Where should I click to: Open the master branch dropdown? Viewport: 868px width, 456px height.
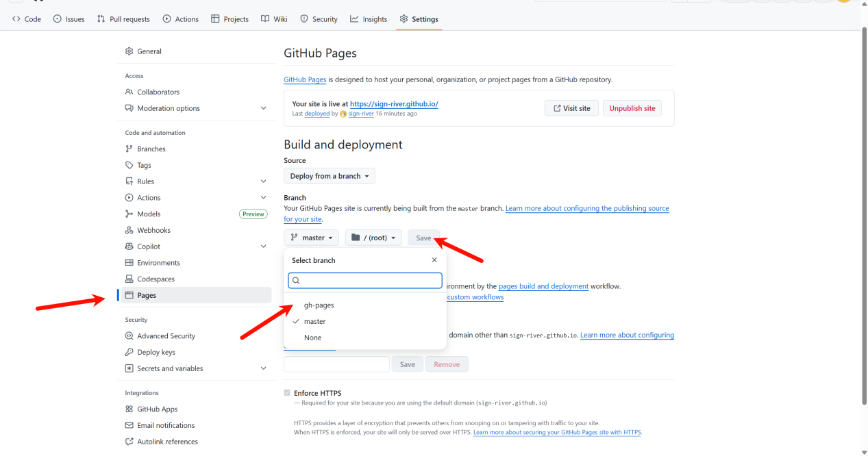pos(312,238)
